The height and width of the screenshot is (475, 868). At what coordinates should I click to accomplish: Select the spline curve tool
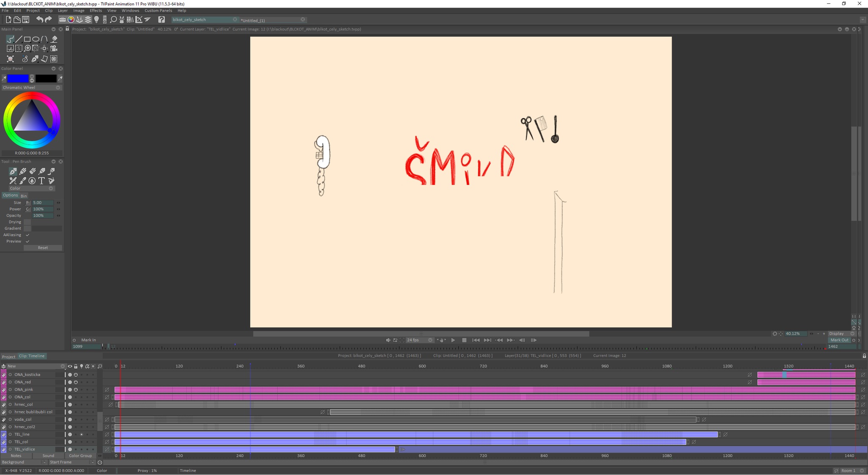pyautogui.click(x=45, y=39)
